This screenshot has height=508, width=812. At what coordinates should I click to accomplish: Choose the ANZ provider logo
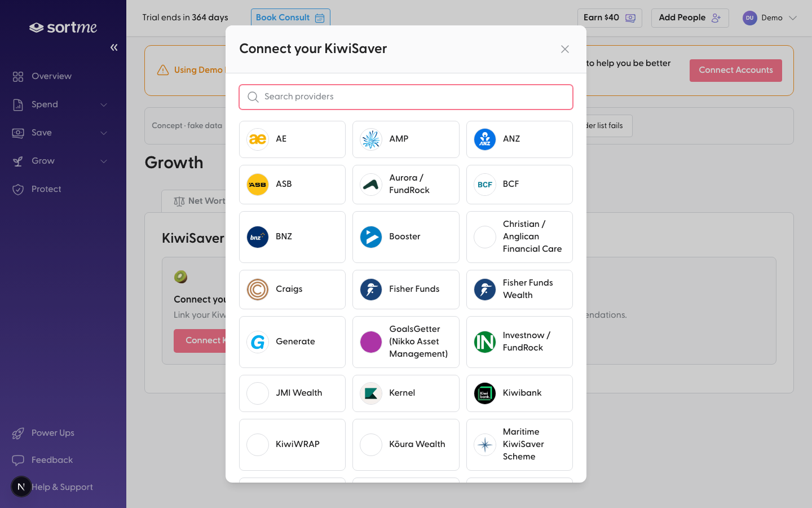click(x=485, y=139)
